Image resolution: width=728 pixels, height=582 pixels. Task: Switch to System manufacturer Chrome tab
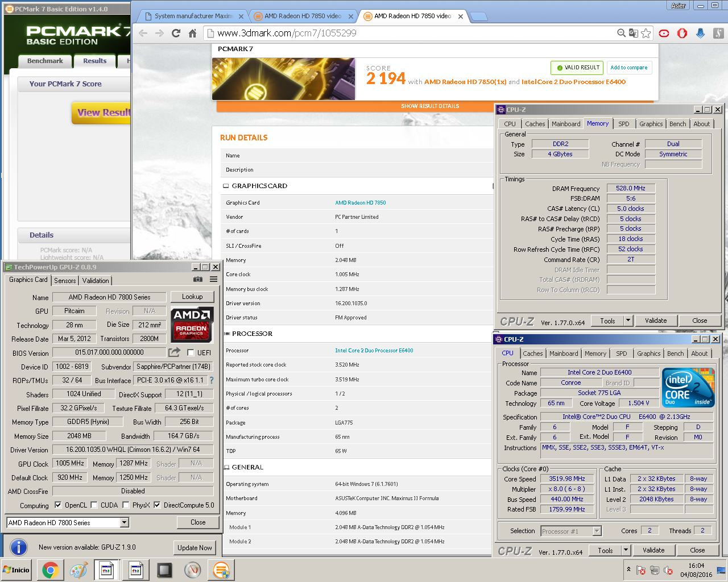pyautogui.click(x=193, y=16)
